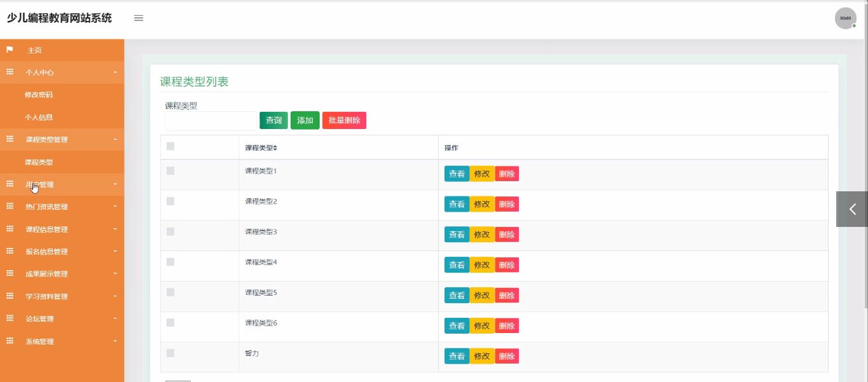Check the checkbox for 课程类型2 row

pyautogui.click(x=170, y=201)
